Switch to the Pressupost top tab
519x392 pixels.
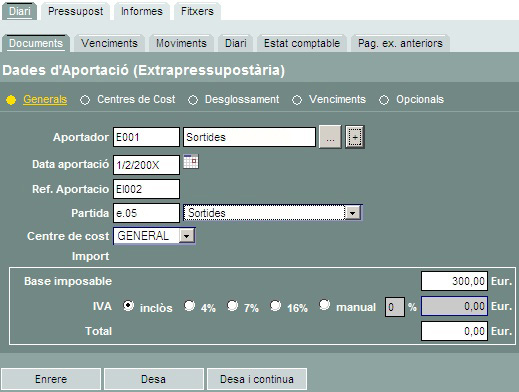click(x=76, y=11)
